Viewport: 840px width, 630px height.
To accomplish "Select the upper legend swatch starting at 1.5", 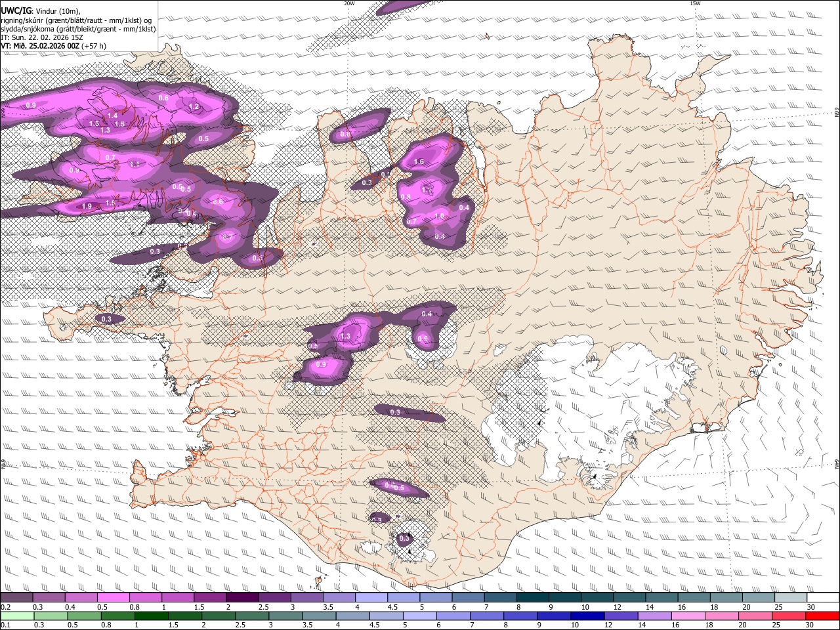I will point(210,598).
